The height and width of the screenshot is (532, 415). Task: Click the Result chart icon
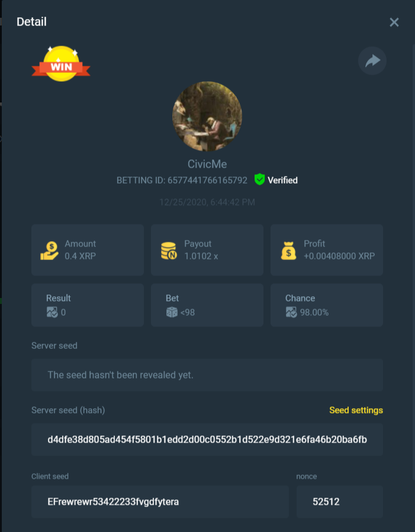[52, 312]
